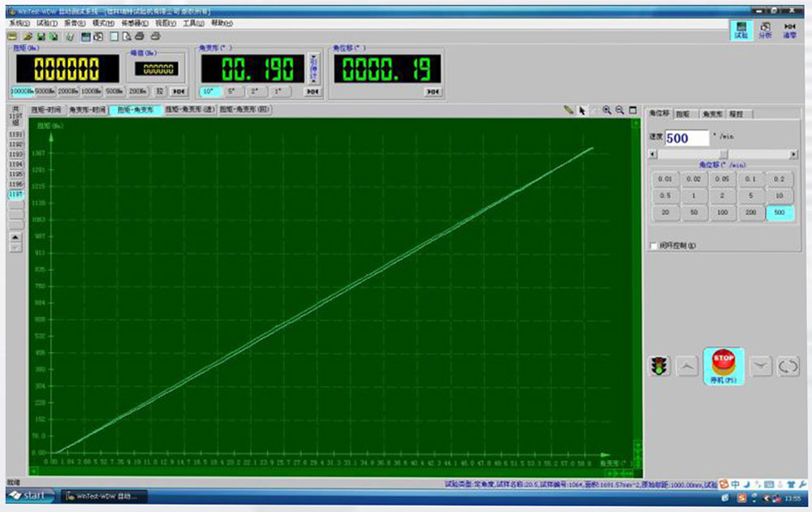Click the 试验 mode icon top right
This screenshot has height=512, width=812.
741,30
